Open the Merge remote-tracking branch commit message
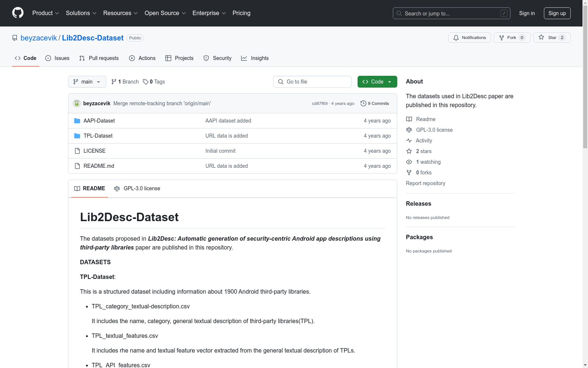 coord(162,103)
